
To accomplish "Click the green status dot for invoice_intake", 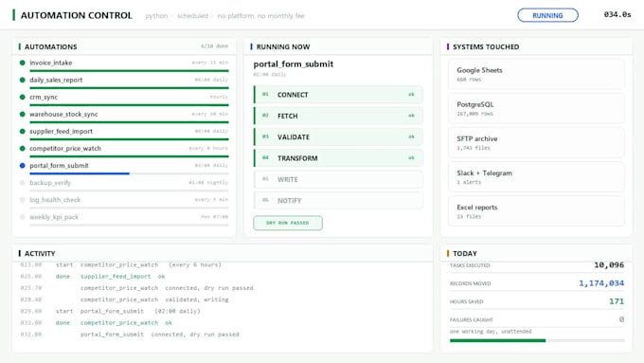I will pos(22,63).
